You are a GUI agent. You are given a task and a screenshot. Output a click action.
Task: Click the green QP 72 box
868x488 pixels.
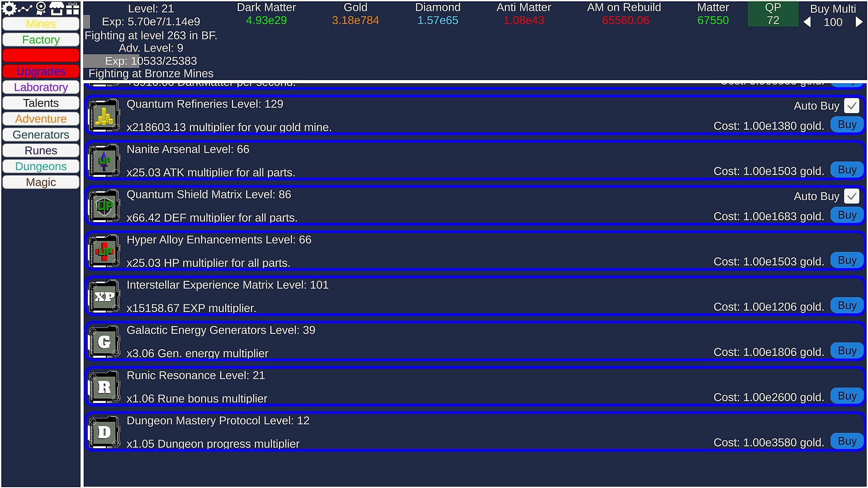pos(773,14)
